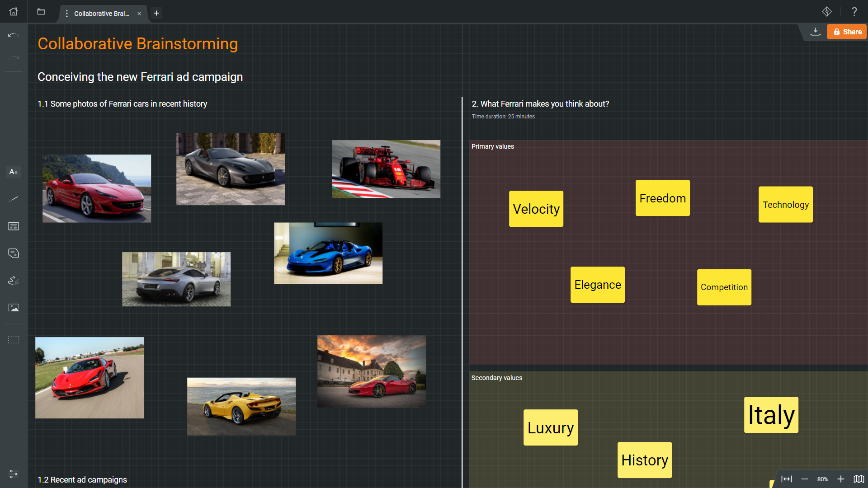Open the tab options three-dot menu
This screenshot has width=868, height=488.
[67, 14]
